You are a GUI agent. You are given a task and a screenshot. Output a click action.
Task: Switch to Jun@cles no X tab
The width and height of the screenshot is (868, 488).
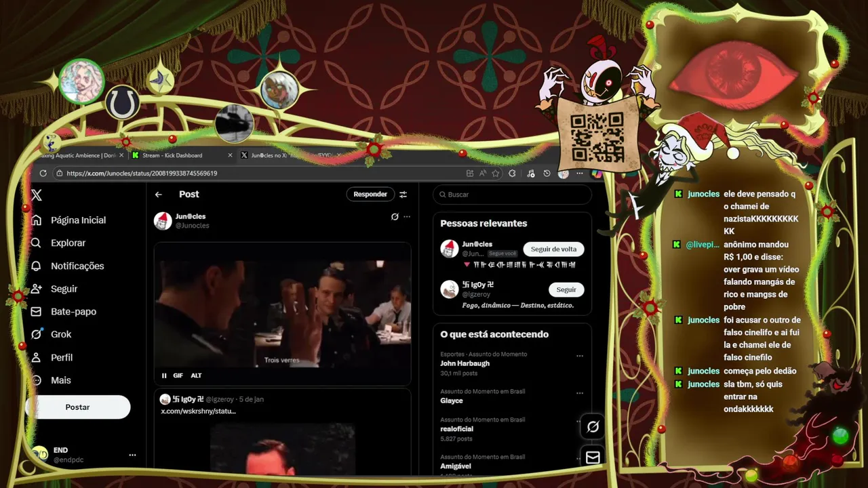pos(292,155)
